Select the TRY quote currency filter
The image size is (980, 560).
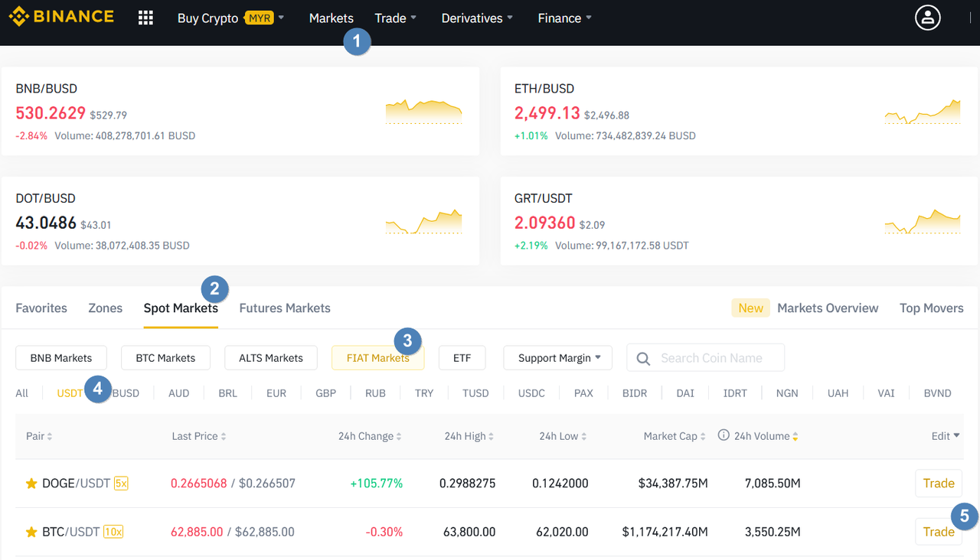pos(424,393)
